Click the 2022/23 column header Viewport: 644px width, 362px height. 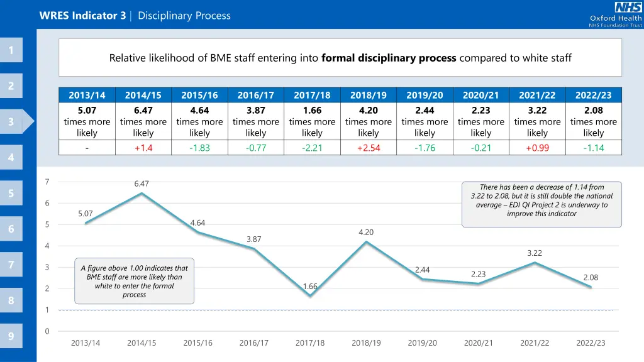coord(593,95)
